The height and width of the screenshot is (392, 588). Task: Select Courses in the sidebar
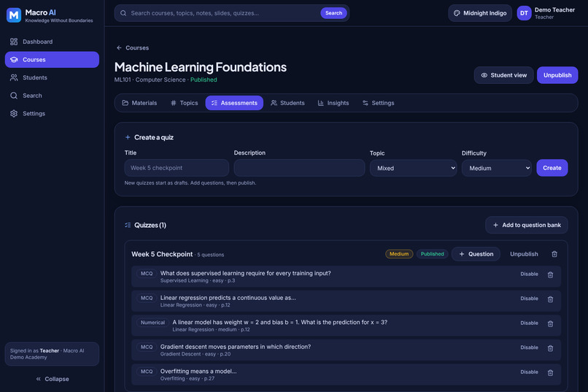click(x=52, y=60)
